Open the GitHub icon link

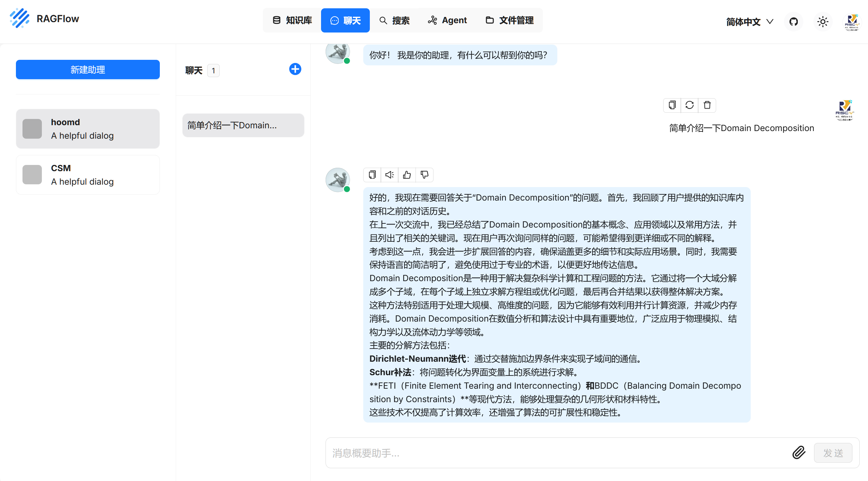point(794,22)
